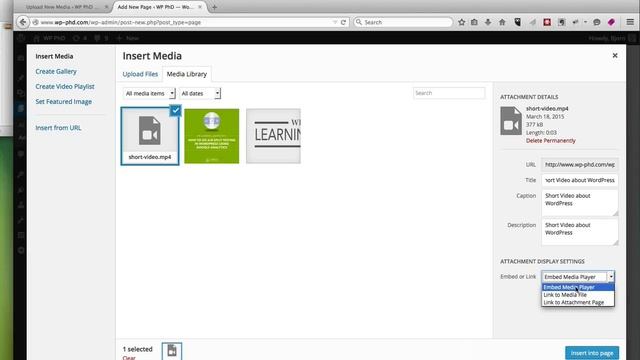The height and width of the screenshot is (360, 640).
Task: Collapse the Embed or Link dropdown arrow
Action: (x=611, y=277)
